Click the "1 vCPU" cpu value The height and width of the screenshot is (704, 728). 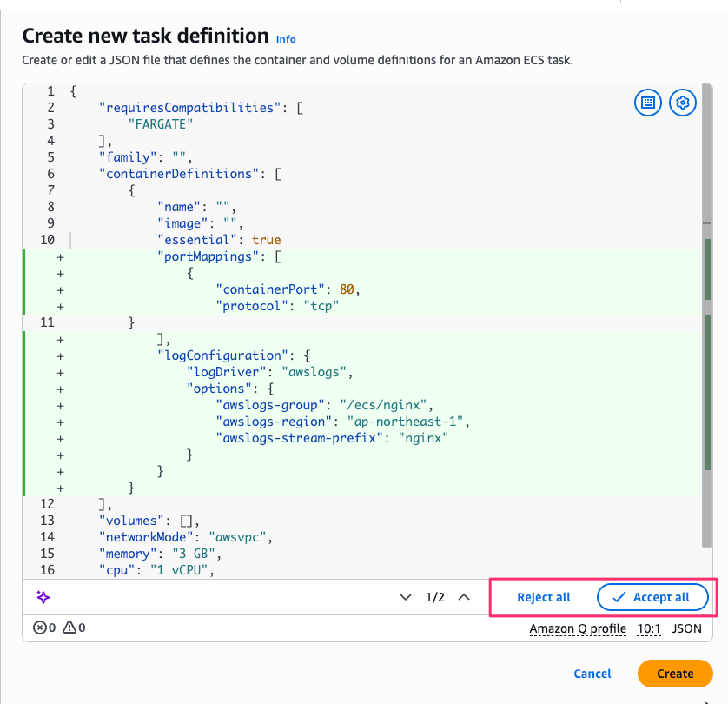[179, 570]
